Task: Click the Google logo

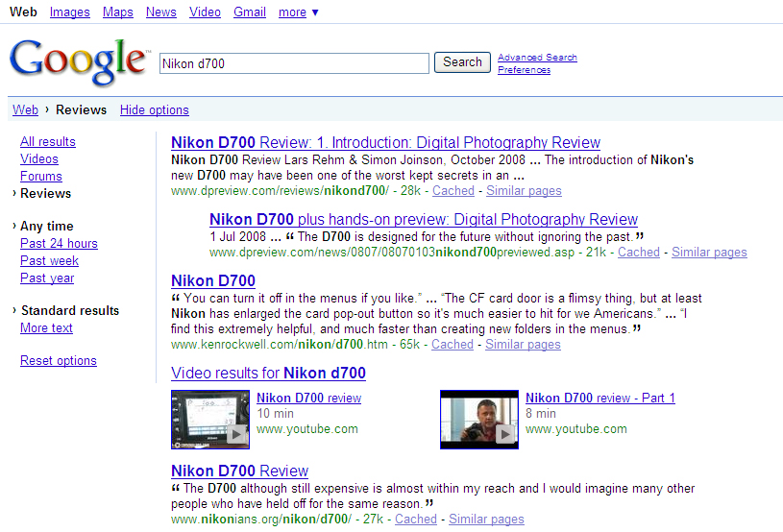Action: coord(79,63)
